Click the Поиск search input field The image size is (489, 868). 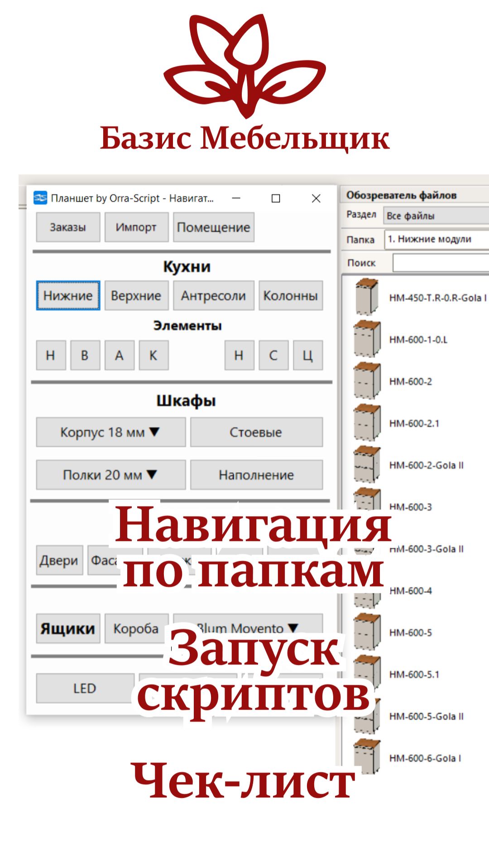(441, 263)
